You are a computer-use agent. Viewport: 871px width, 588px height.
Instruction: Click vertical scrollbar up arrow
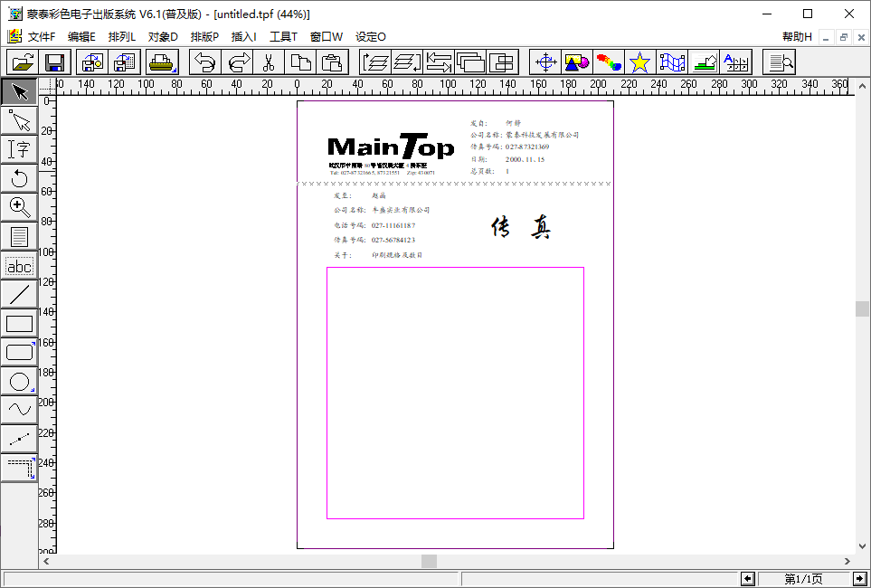pyautogui.click(x=862, y=86)
